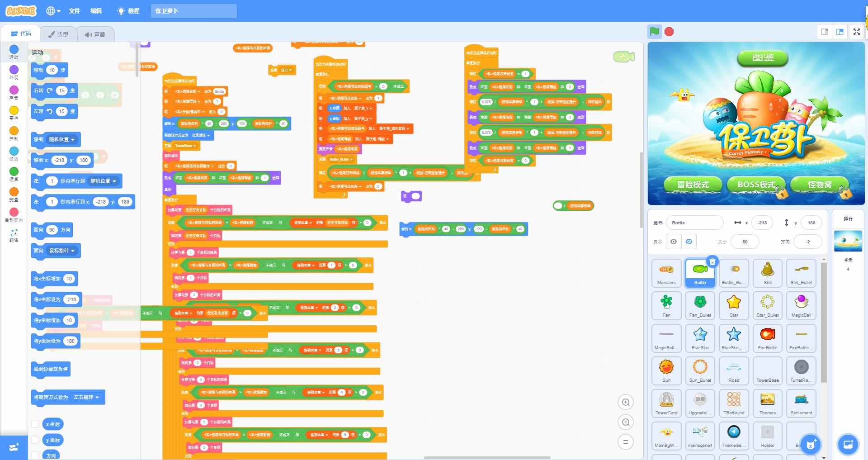868x460 pixels.
Task: Hide the sprite using crossed-eye toggle
Action: 689,242
